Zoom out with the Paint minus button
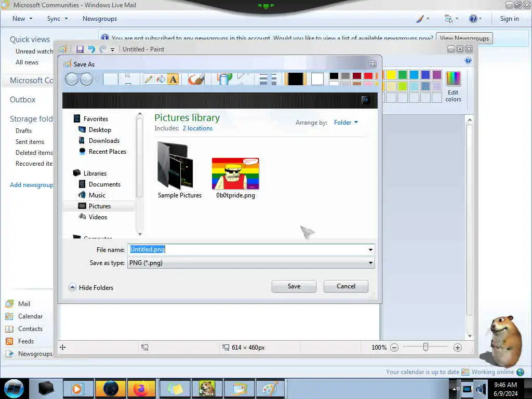The image size is (532, 399). (394, 348)
